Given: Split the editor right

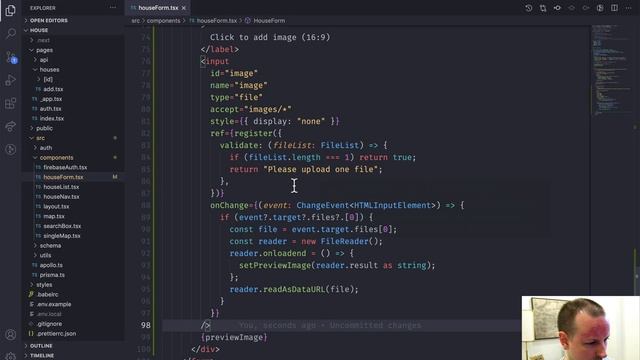Looking at the screenshot, I should tap(614, 8).
